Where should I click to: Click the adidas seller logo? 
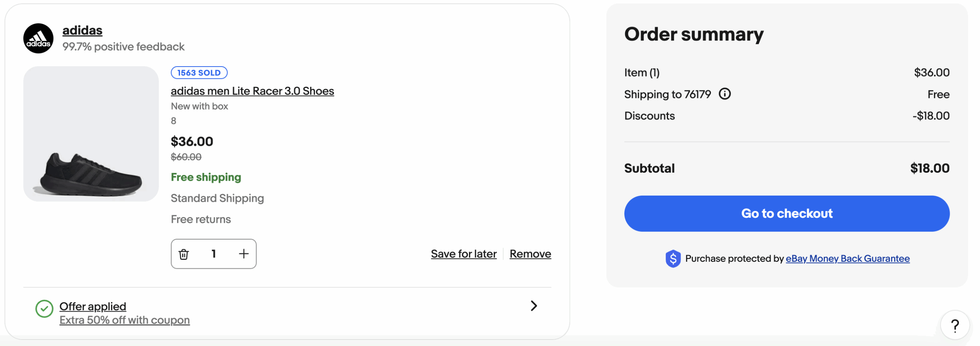tap(38, 38)
